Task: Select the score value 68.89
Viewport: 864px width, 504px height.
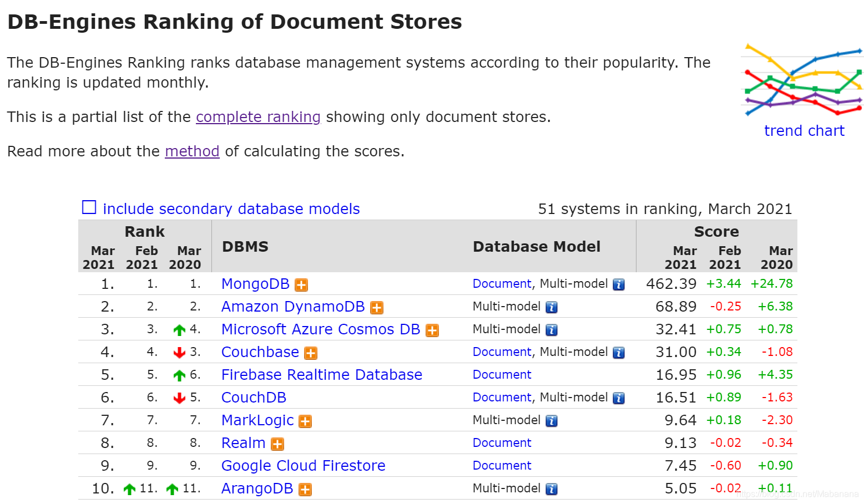Action: pyautogui.click(x=676, y=307)
